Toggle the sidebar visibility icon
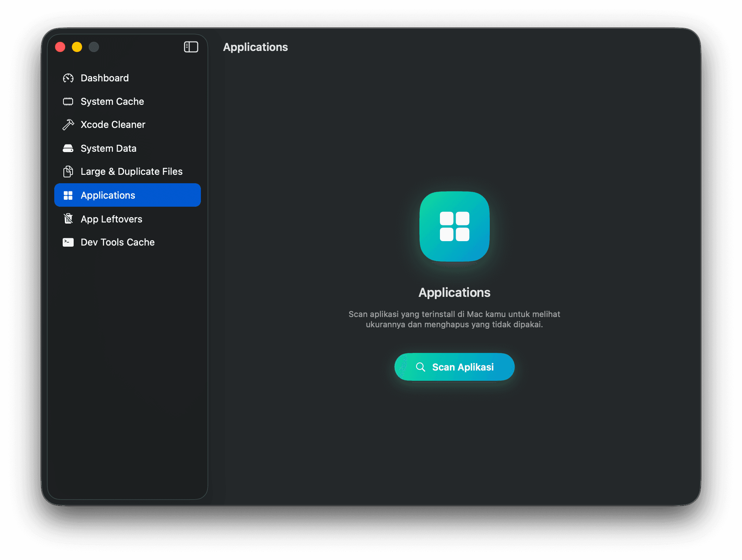The width and height of the screenshot is (742, 560). (x=191, y=47)
